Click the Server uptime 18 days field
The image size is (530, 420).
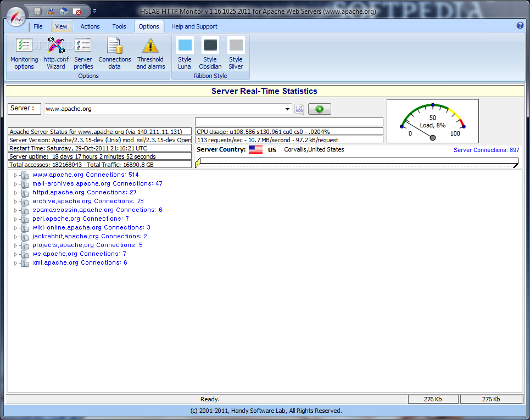(x=100, y=156)
